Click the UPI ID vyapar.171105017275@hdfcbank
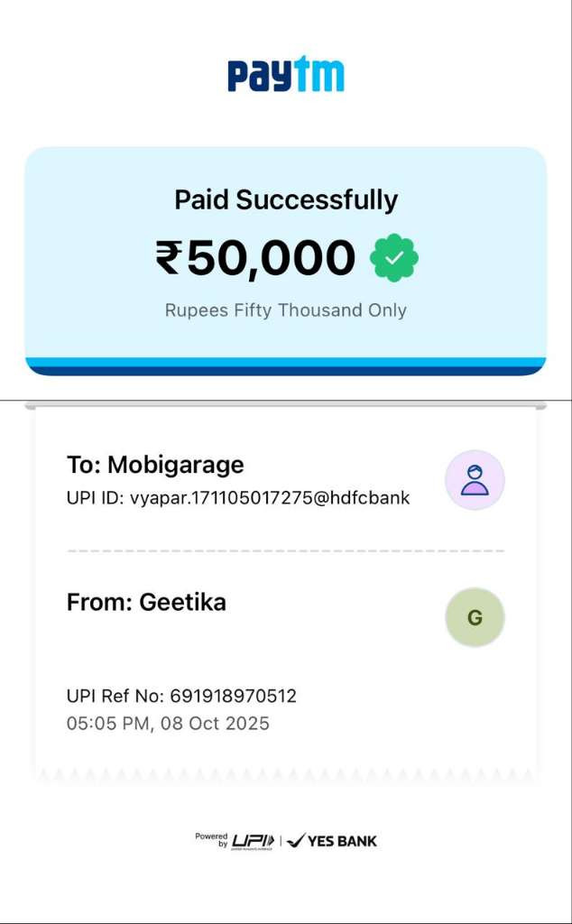The image size is (572, 924). [238, 498]
